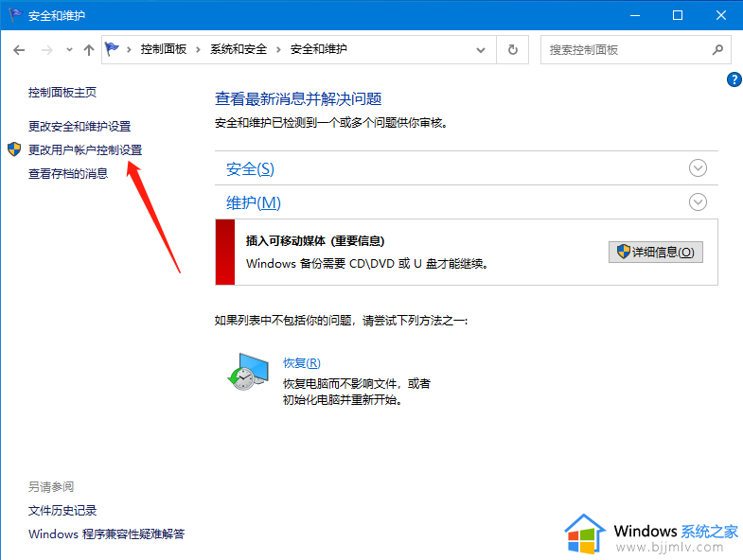This screenshot has height=560, width=743.
Task: Open help with the question mark icon
Action: (734, 79)
